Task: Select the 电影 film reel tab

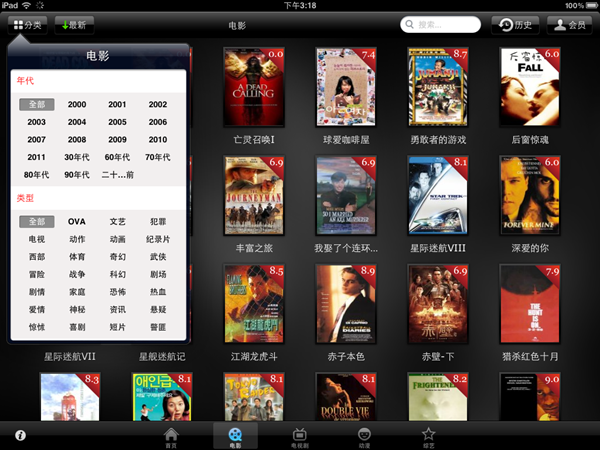Action: (x=235, y=437)
